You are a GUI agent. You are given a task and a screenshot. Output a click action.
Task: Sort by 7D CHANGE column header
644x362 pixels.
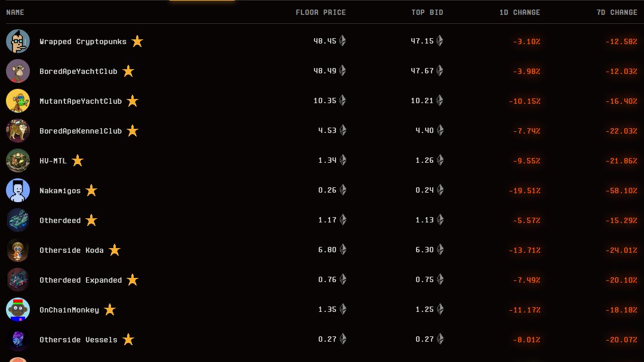point(617,13)
